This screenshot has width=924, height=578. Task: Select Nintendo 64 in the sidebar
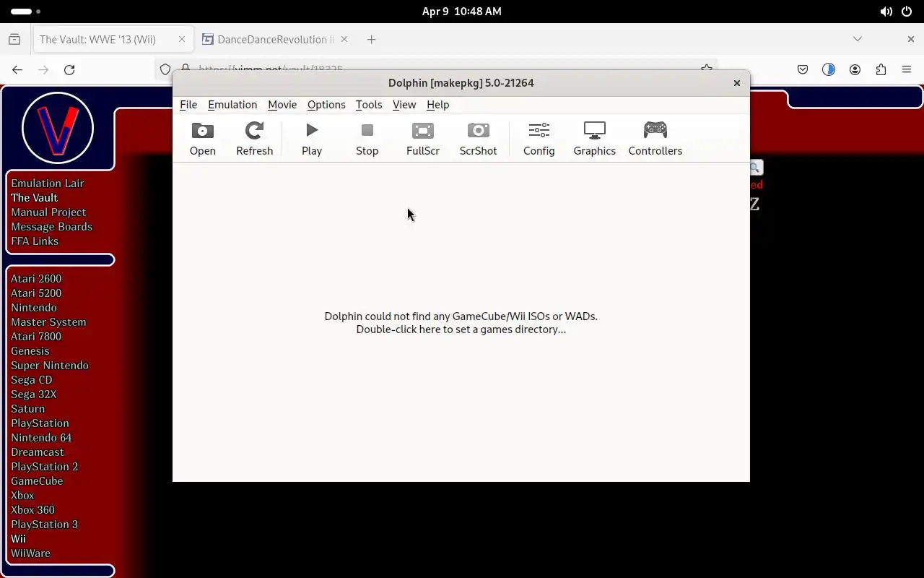click(x=41, y=438)
